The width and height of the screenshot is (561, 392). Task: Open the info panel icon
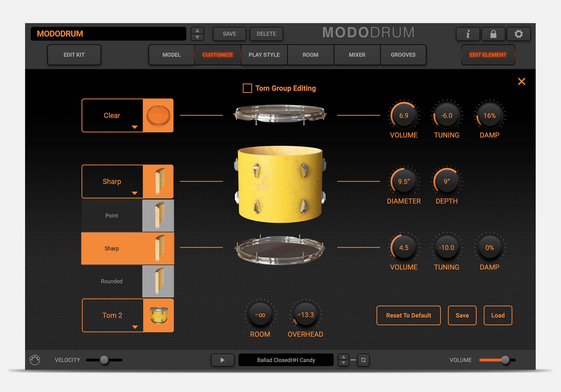468,34
